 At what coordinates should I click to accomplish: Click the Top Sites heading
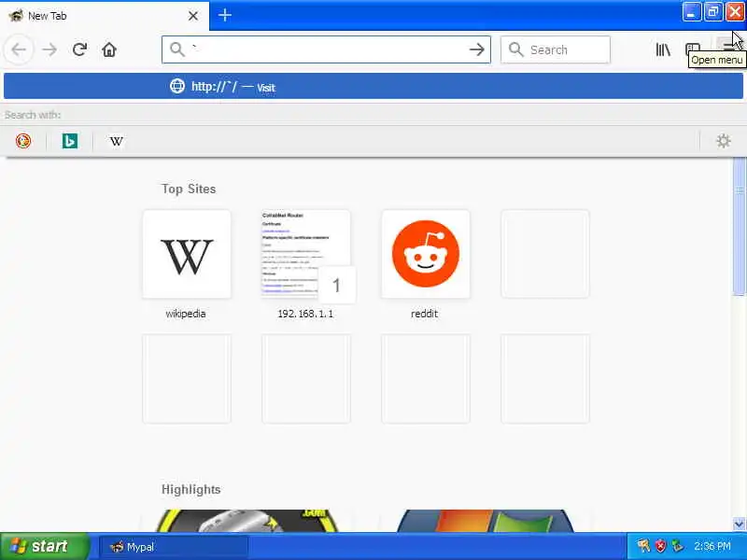coord(189,189)
